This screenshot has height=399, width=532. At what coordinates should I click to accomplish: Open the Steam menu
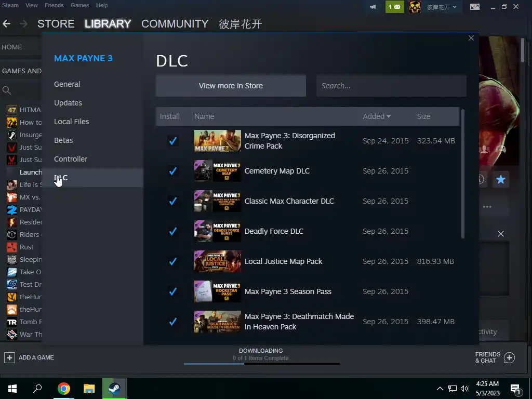[x=10, y=5]
